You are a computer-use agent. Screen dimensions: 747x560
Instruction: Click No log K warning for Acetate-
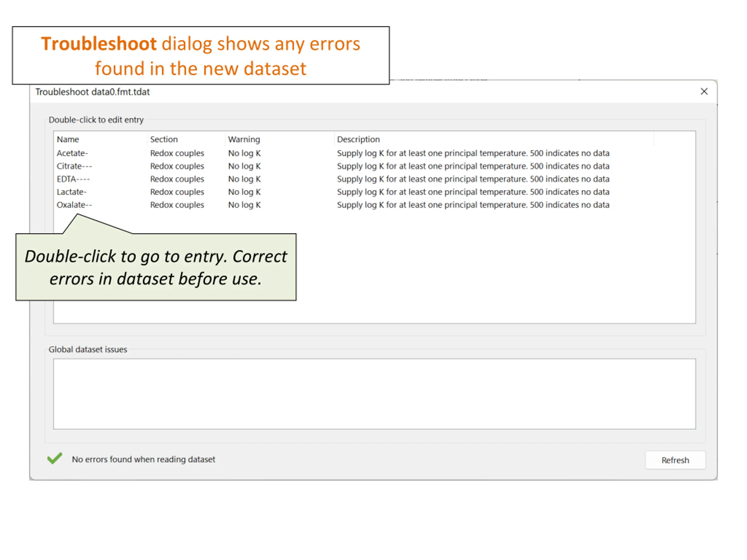click(x=245, y=153)
